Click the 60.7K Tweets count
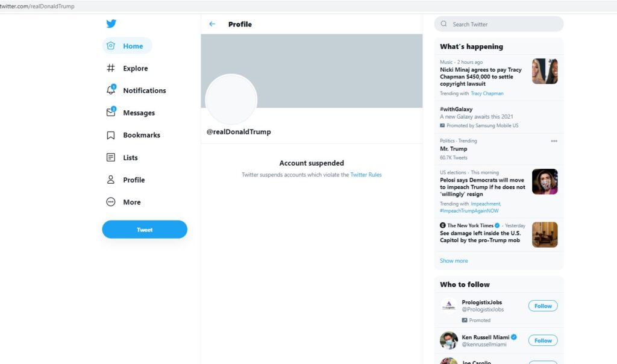This screenshot has width=617, height=364. click(454, 157)
